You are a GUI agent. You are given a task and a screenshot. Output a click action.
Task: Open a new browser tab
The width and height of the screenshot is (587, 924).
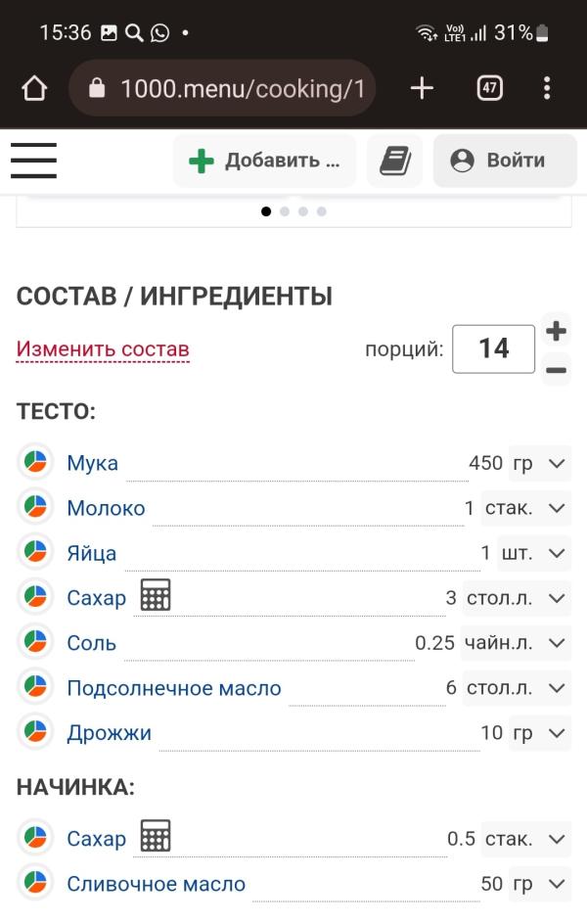(422, 89)
